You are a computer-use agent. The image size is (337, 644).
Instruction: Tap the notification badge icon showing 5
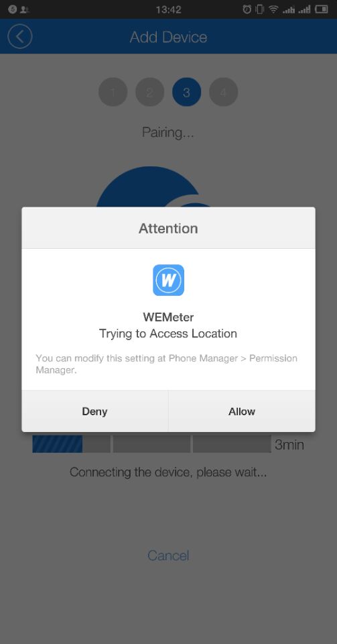click(x=12, y=9)
